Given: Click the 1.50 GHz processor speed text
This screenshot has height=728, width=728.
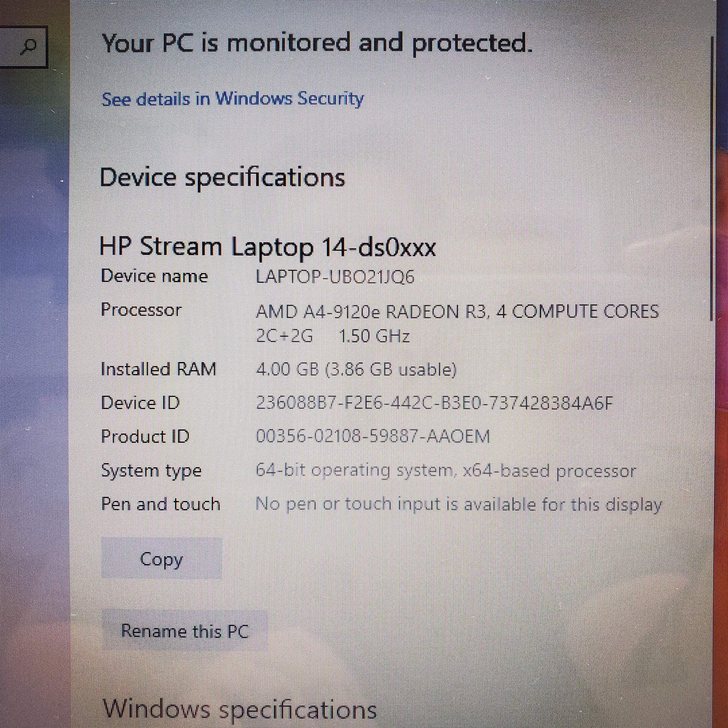Looking at the screenshot, I should [x=374, y=336].
